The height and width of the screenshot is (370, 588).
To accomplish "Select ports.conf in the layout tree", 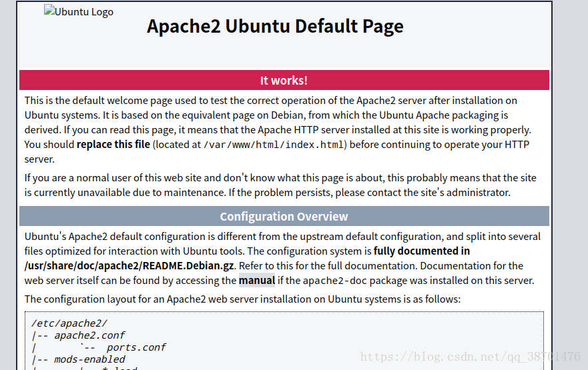I will point(136,347).
